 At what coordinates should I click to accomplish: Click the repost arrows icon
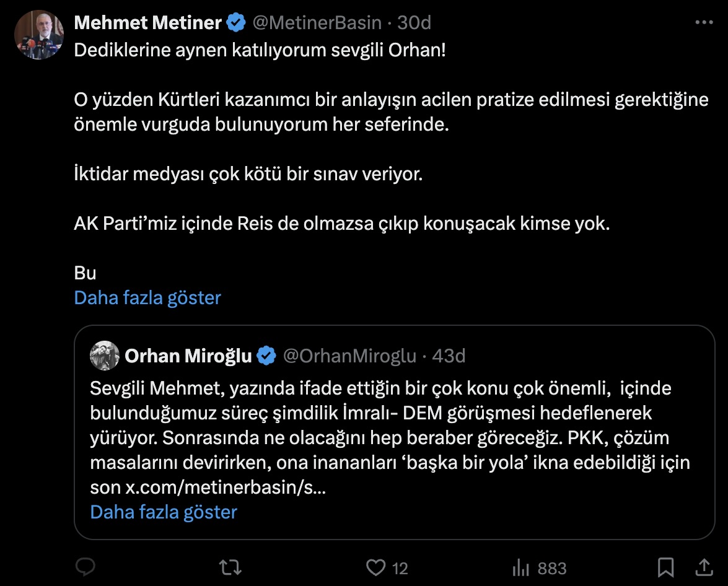pyautogui.click(x=230, y=567)
